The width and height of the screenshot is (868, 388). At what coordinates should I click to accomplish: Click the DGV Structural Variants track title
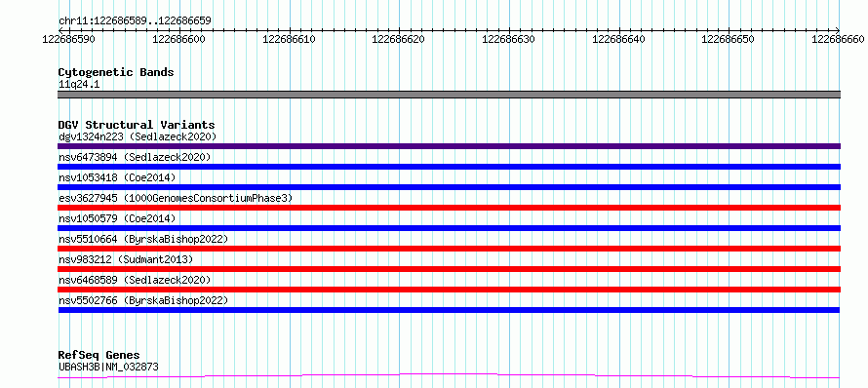pos(137,125)
